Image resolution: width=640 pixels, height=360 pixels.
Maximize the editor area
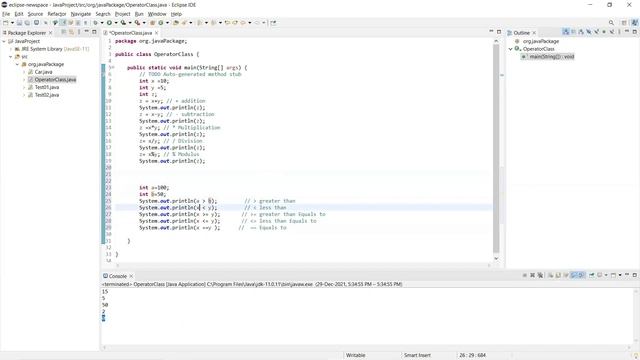[499, 32]
